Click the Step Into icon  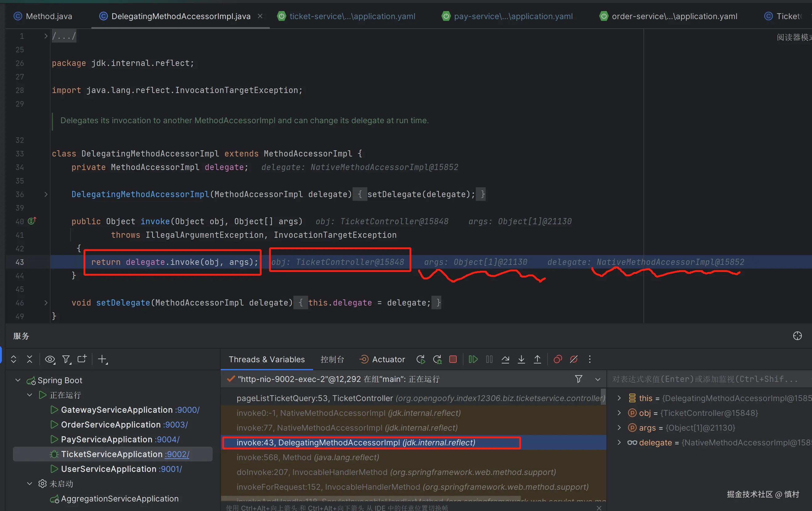[x=521, y=359]
